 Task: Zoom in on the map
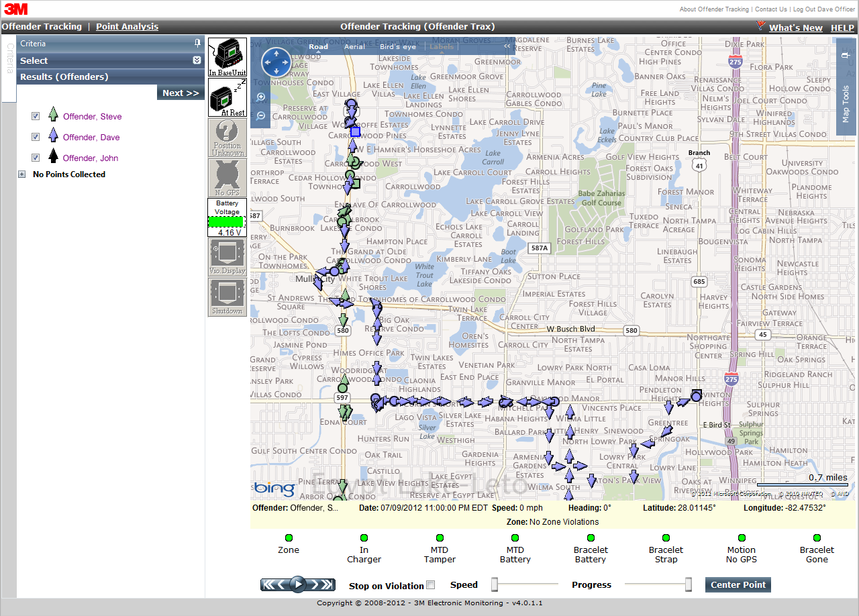click(261, 97)
